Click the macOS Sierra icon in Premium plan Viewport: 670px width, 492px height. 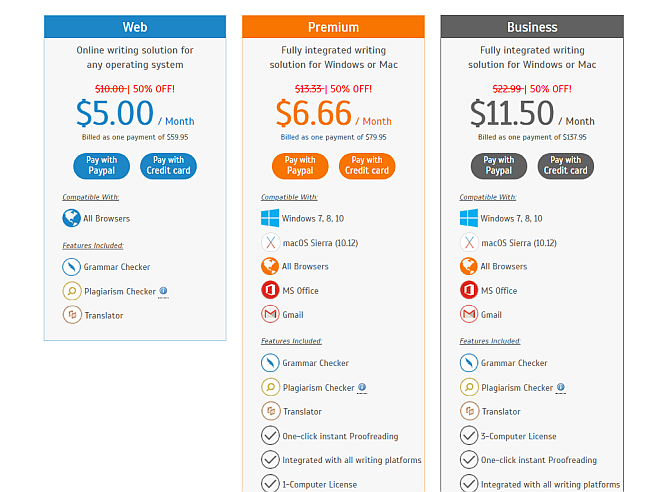270,242
